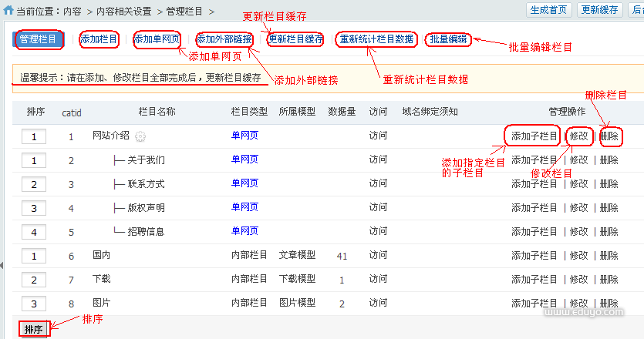Click 重新统计栏目数据 link
The image size is (644, 339).
[x=377, y=39]
